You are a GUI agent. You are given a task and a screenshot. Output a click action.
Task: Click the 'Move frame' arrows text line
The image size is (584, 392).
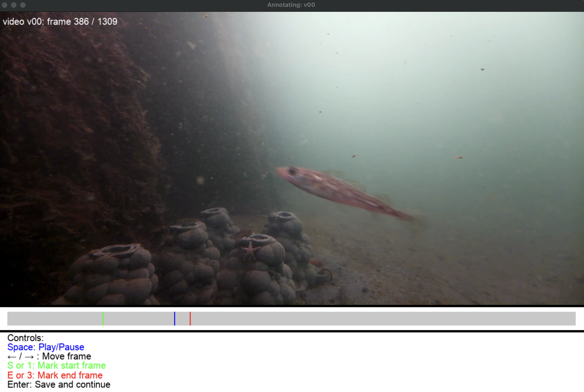click(x=49, y=356)
